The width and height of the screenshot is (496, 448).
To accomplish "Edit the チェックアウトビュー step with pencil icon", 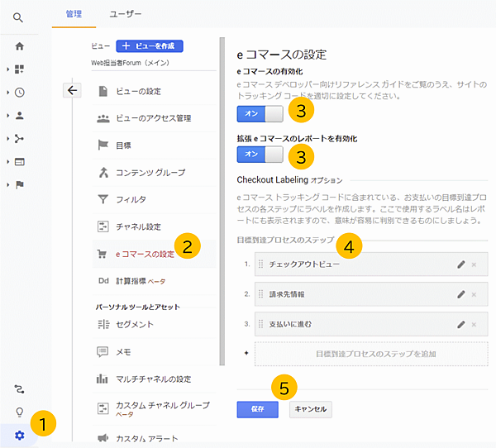I will [460, 265].
